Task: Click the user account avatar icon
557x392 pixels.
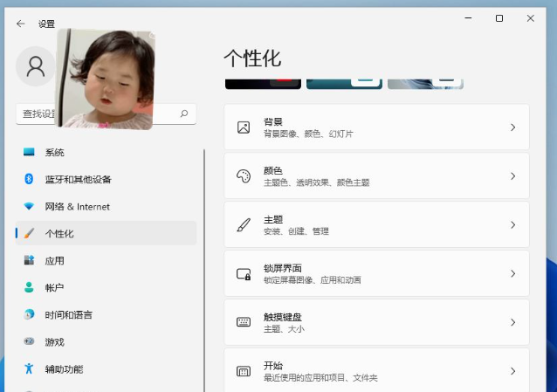Action: click(x=36, y=66)
